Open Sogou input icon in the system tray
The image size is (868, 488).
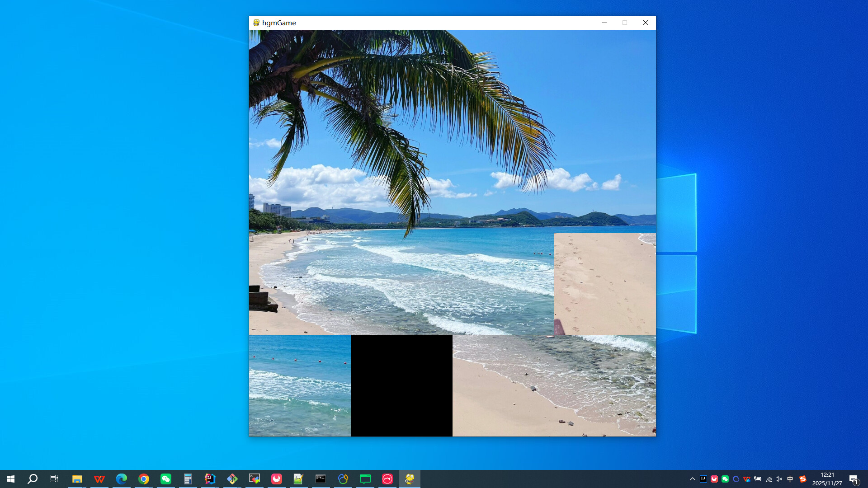tap(803, 479)
